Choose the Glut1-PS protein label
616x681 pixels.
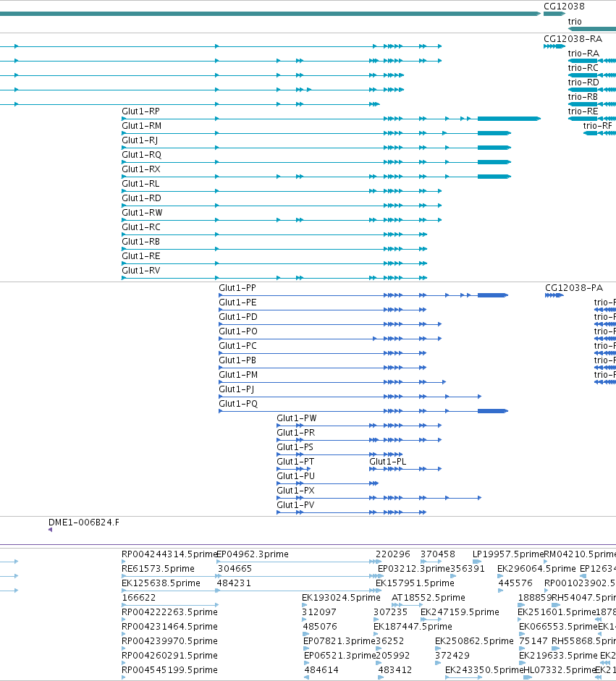(x=295, y=447)
